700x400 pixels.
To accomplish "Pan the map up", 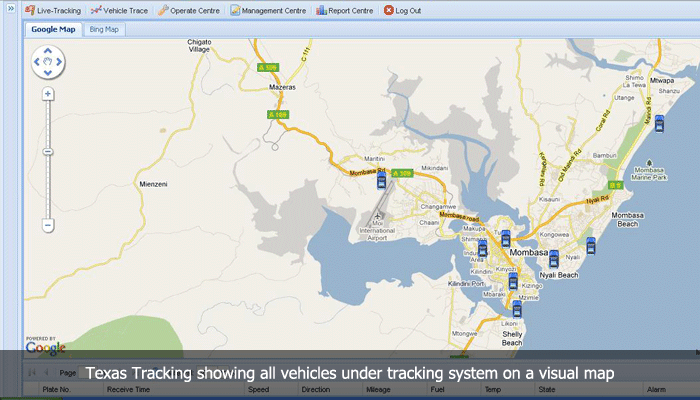I will (48, 50).
